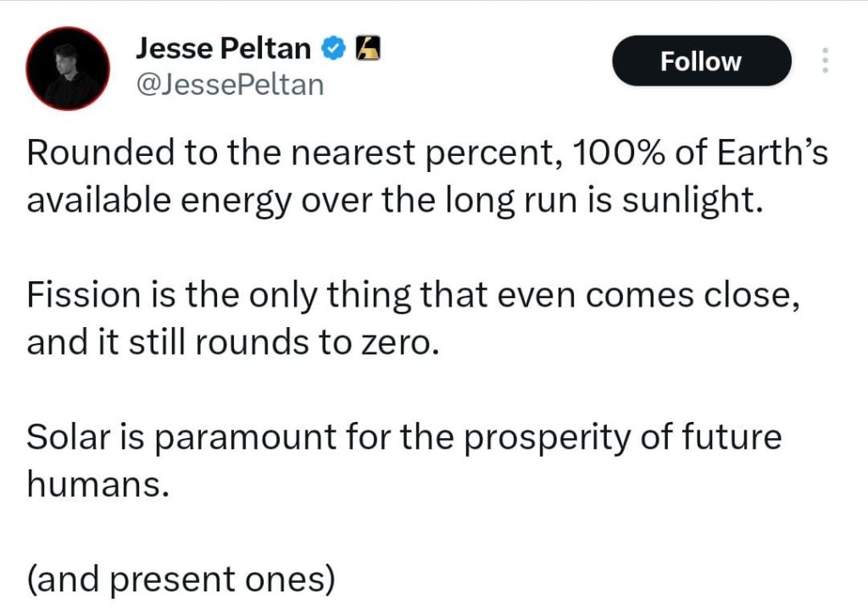This screenshot has width=868, height=610.
Task: Follow Jesse Peltan
Action: coord(701,61)
